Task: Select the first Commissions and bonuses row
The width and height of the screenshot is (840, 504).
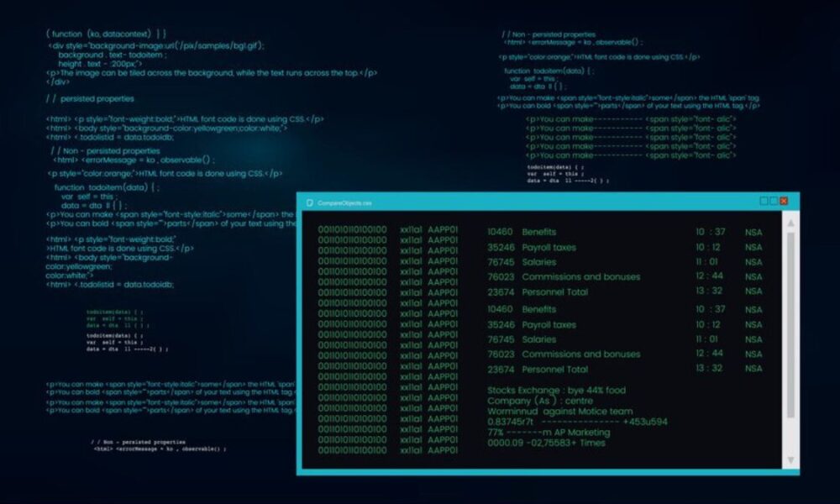Action: pos(580,277)
